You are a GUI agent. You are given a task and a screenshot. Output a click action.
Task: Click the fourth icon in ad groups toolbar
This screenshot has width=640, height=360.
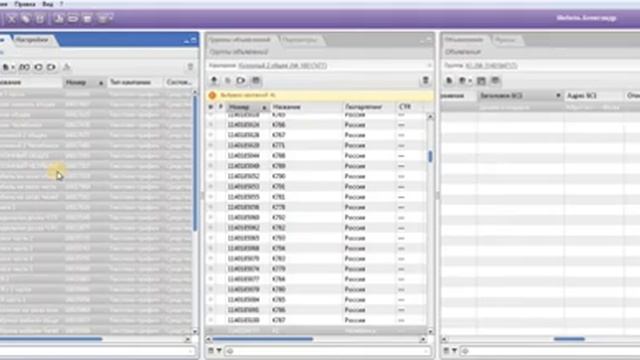coord(256,80)
